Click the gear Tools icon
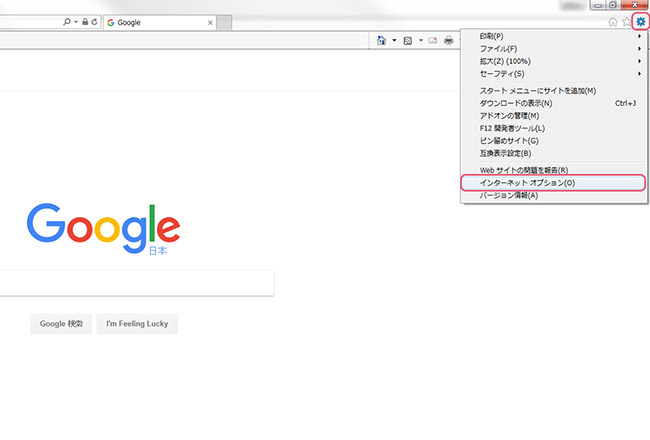 coord(640,22)
